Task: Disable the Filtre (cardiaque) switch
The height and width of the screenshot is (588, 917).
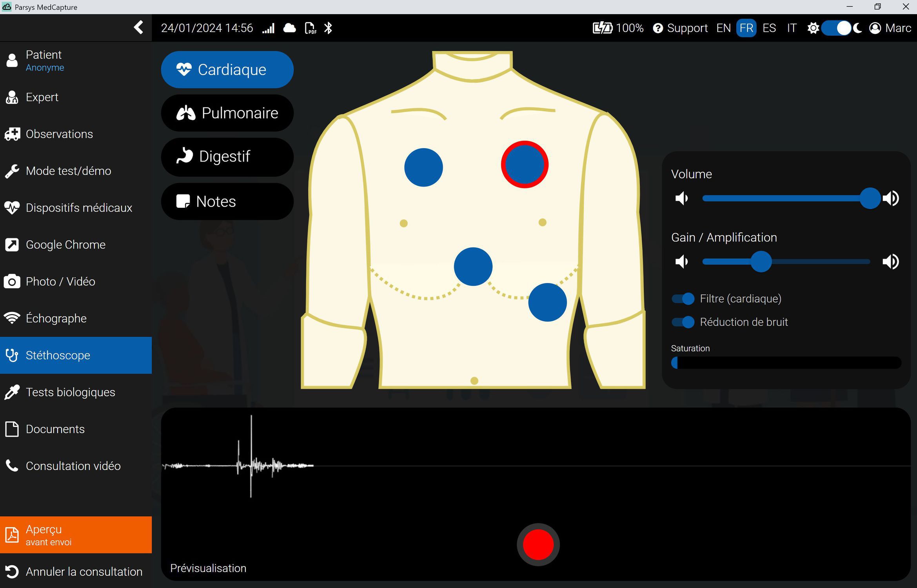Action: tap(683, 299)
